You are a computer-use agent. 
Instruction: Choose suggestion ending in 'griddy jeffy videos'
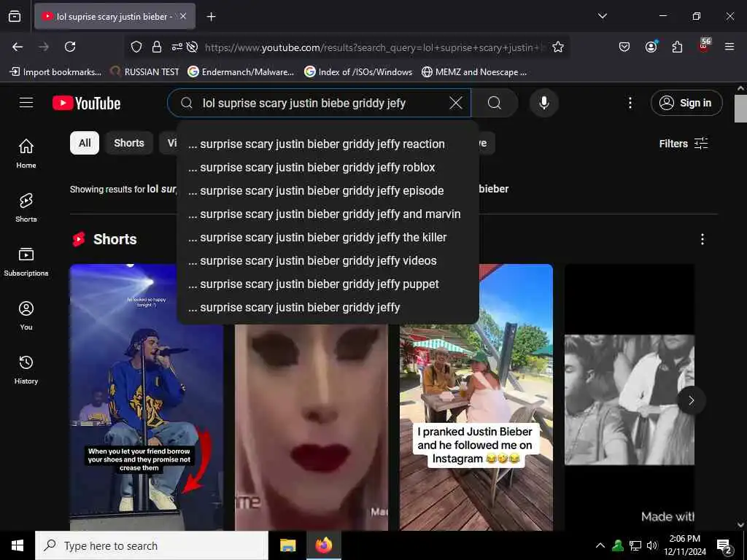pos(328,260)
